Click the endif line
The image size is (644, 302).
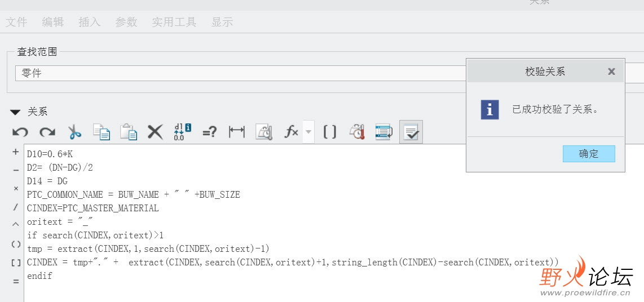tap(39, 276)
